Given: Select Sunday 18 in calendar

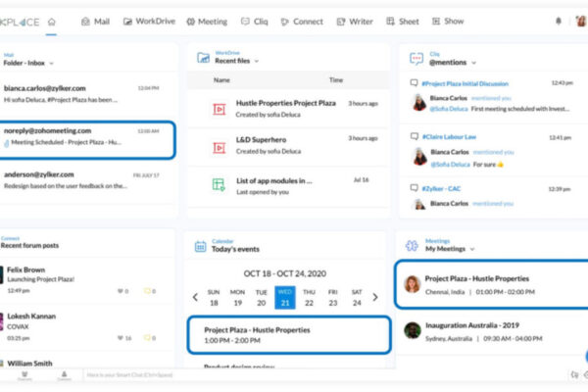Looking at the screenshot, I should click(x=214, y=298).
